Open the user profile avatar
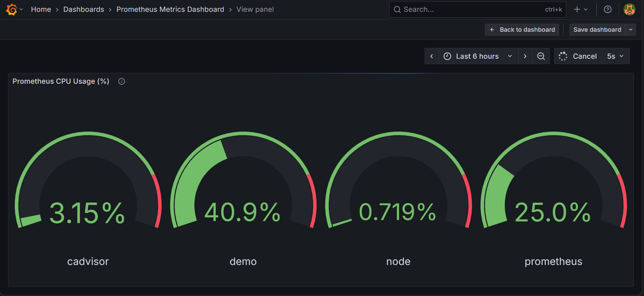The width and height of the screenshot is (644, 296). pos(629,9)
